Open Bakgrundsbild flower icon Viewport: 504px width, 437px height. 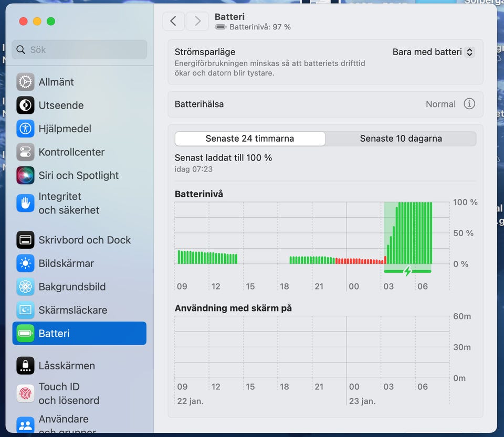point(25,286)
